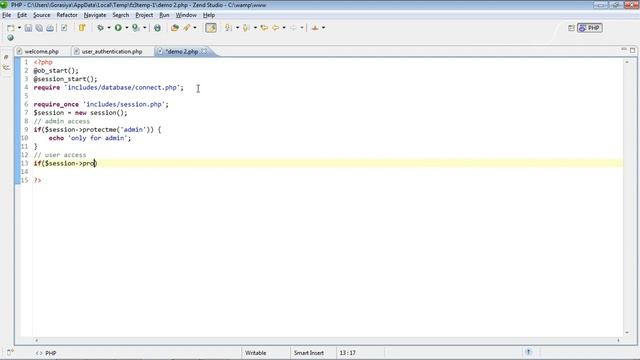This screenshot has height=360, width=640.
Task: Click the Last Edit Location arrow icon
Action: 264,28
